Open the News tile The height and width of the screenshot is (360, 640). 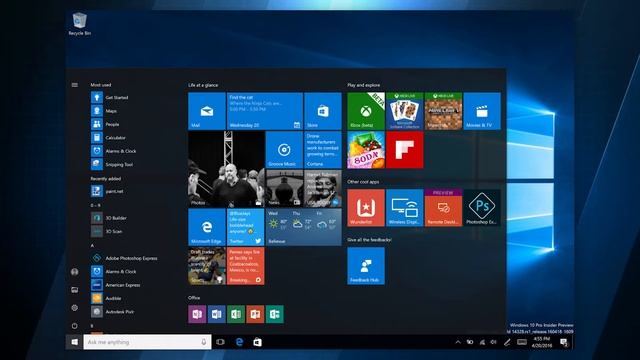284,189
